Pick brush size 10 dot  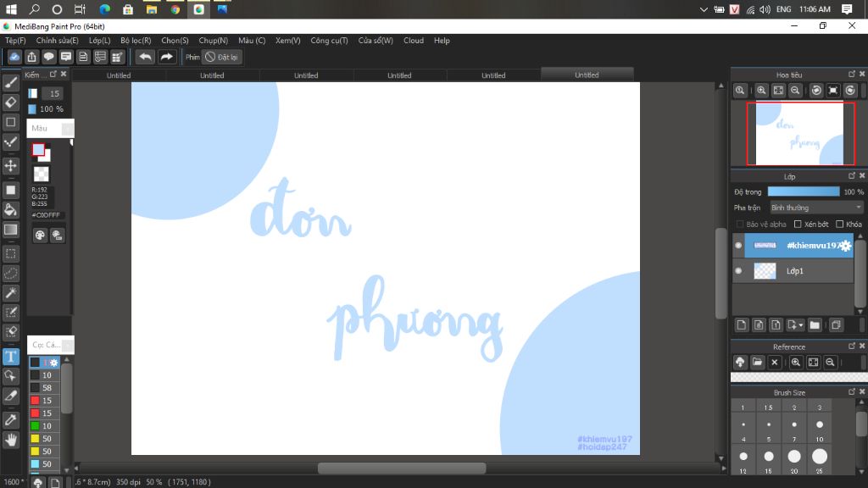820,425
